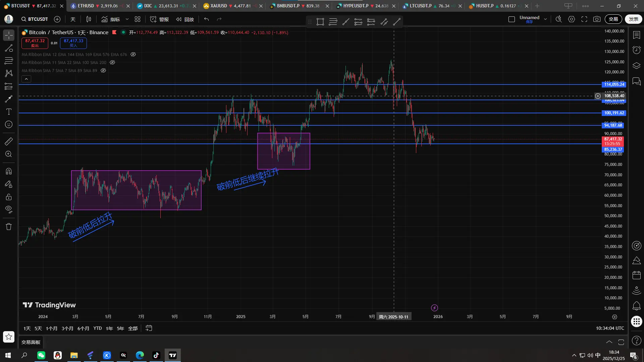Collapse the indicator legend with the chevron
The height and width of the screenshot is (362, 644).
26,79
